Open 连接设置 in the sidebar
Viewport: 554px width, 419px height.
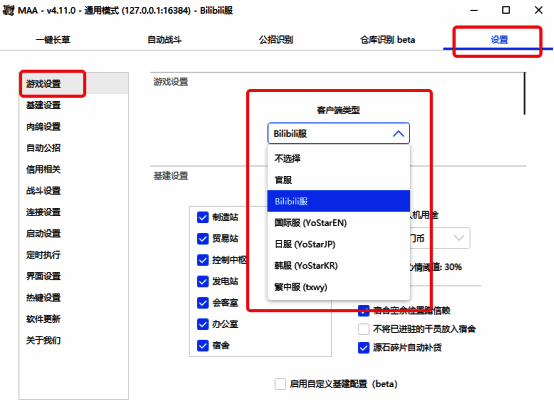(73, 212)
